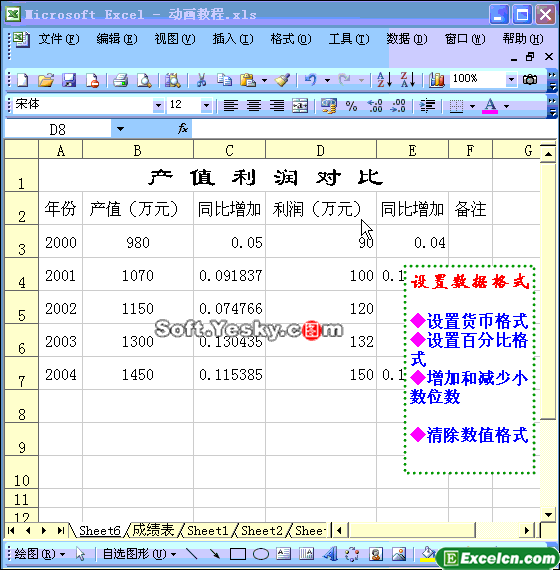Select the Line drawing tool
This screenshot has width=560, height=570.
191,554
